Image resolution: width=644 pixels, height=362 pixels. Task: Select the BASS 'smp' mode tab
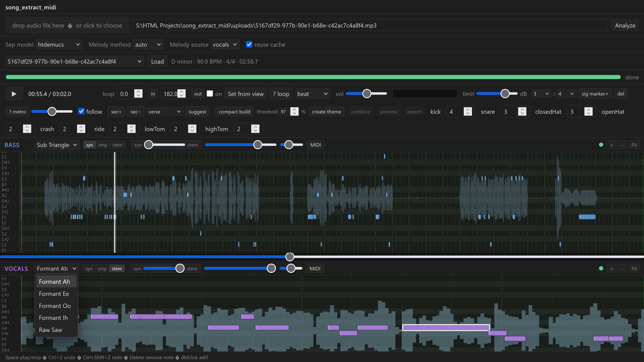(x=103, y=145)
